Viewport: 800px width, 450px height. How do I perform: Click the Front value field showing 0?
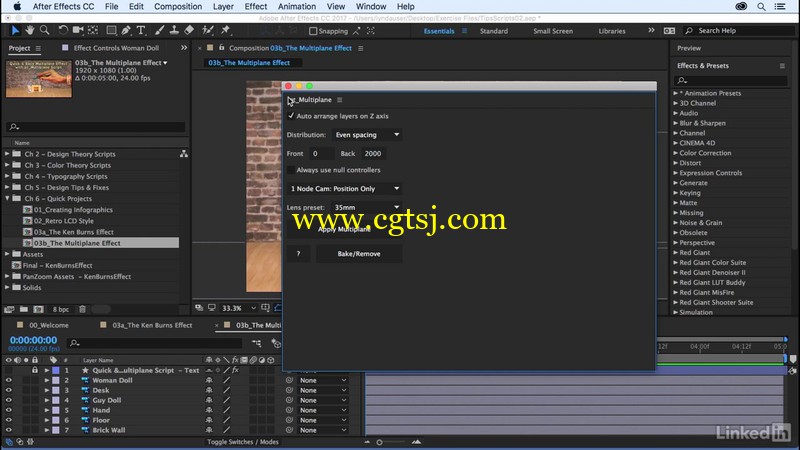(x=321, y=154)
